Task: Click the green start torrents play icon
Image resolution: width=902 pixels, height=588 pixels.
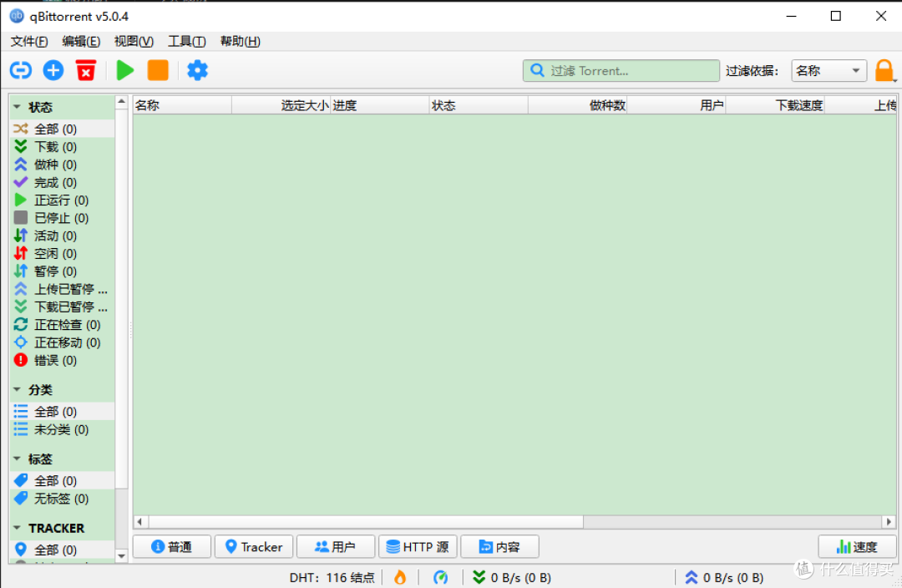Action: [x=124, y=70]
